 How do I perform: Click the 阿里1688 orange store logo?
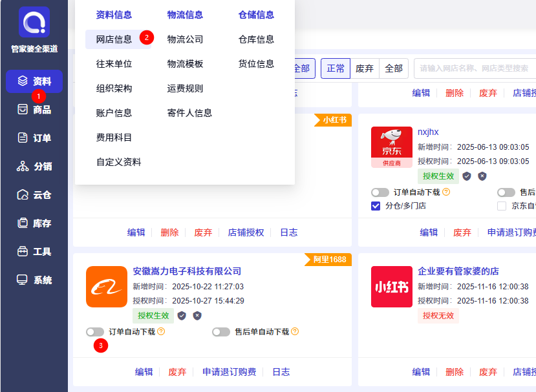point(107,287)
